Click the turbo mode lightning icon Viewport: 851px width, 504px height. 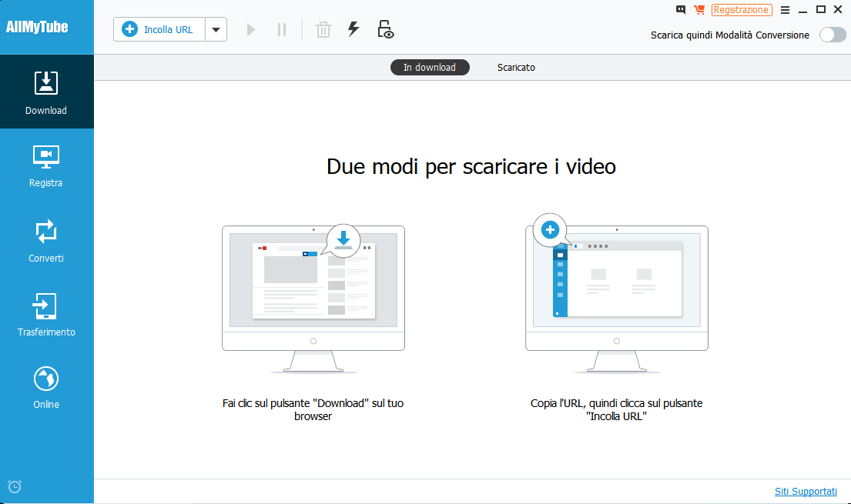(x=353, y=28)
